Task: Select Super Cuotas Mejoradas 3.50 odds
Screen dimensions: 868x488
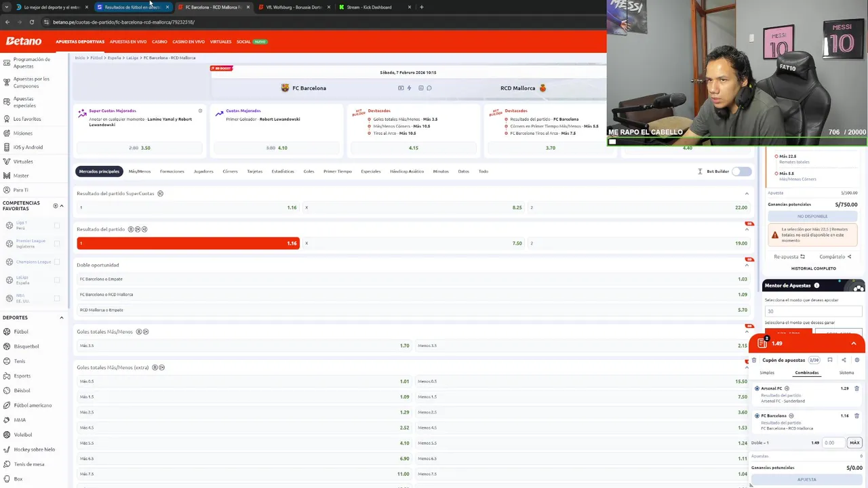Action: point(139,148)
